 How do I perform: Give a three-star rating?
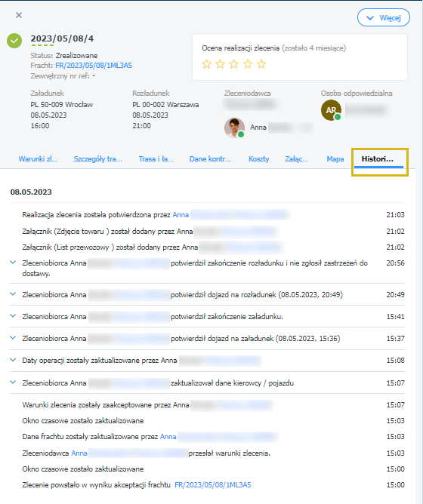click(233, 64)
